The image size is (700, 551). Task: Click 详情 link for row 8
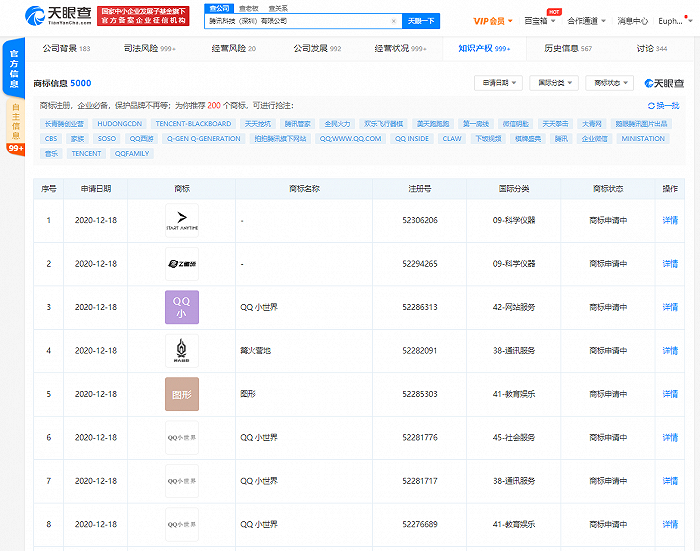point(670,524)
